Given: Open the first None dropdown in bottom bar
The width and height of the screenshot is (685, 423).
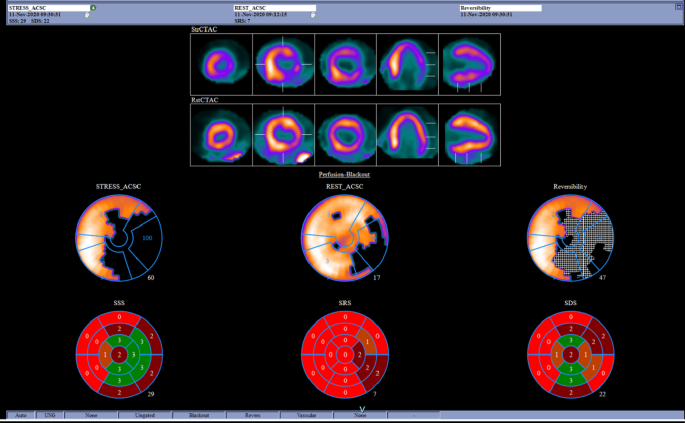Looking at the screenshot, I should (91, 414).
